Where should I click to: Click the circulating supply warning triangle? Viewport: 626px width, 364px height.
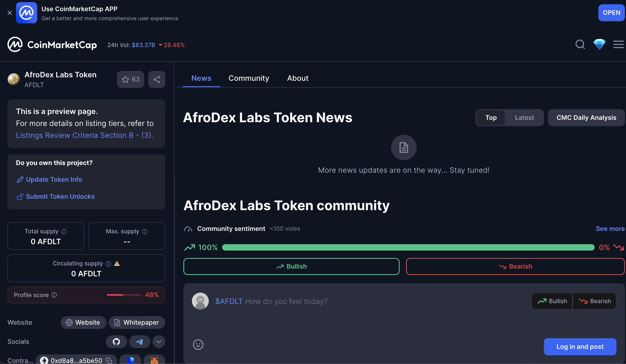117,264
